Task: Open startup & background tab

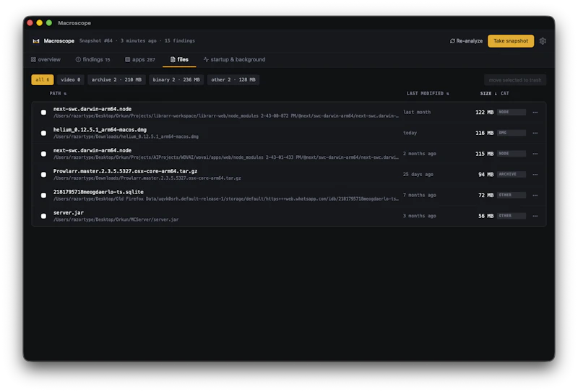Action: (234, 59)
